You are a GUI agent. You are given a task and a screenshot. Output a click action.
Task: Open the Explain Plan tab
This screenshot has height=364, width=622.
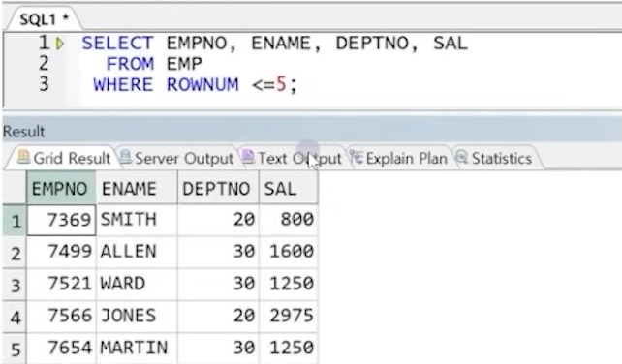coord(398,158)
